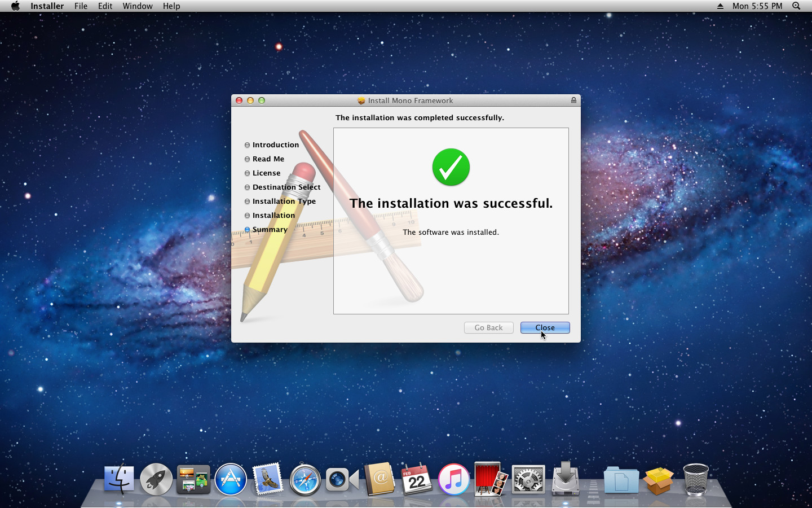812x508 pixels.
Task: Open the Window menu
Action: coord(138,6)
